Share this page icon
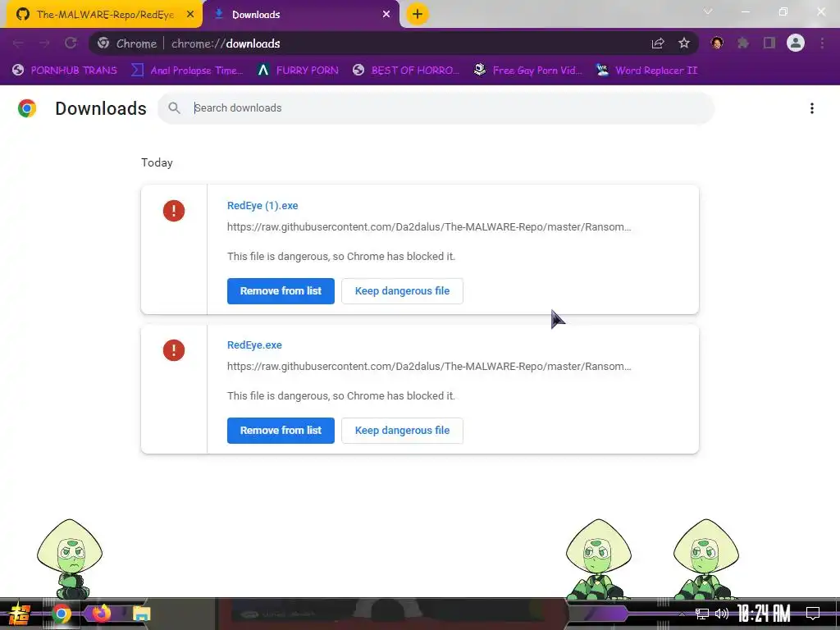The height and width of the screenshot is (630, 840). (x=658, y=43)
